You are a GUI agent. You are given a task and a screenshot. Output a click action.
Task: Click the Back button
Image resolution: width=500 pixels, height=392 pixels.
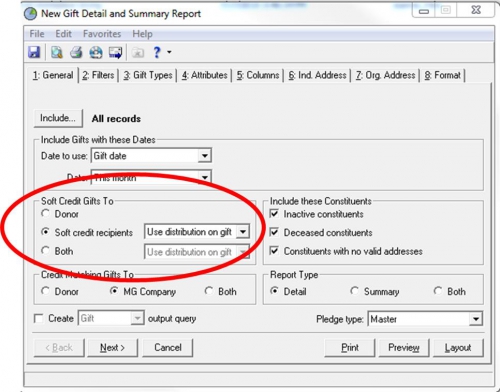click(59, 348)
